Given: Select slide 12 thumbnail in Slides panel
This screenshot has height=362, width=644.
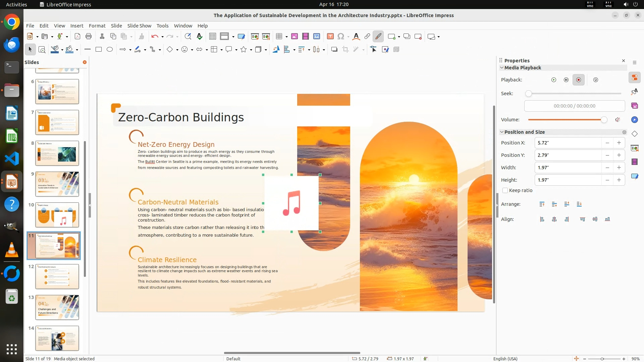Looking at the screenshot, I should point(57,277).
